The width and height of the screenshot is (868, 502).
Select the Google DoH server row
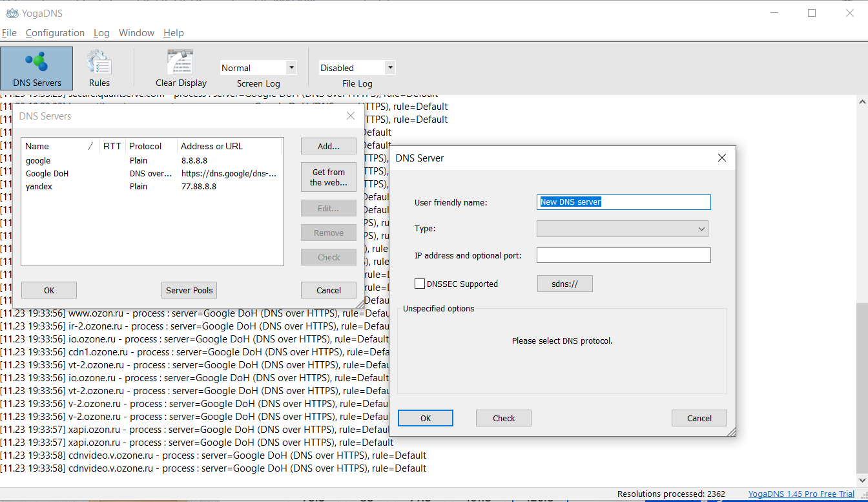click(x=152, y=173)
